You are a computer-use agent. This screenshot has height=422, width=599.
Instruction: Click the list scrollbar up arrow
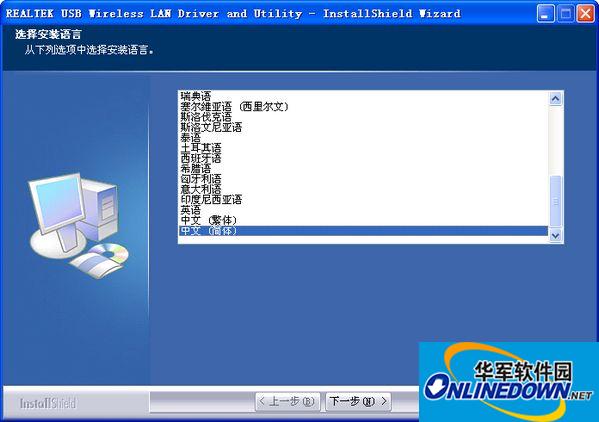coord(555,99)
